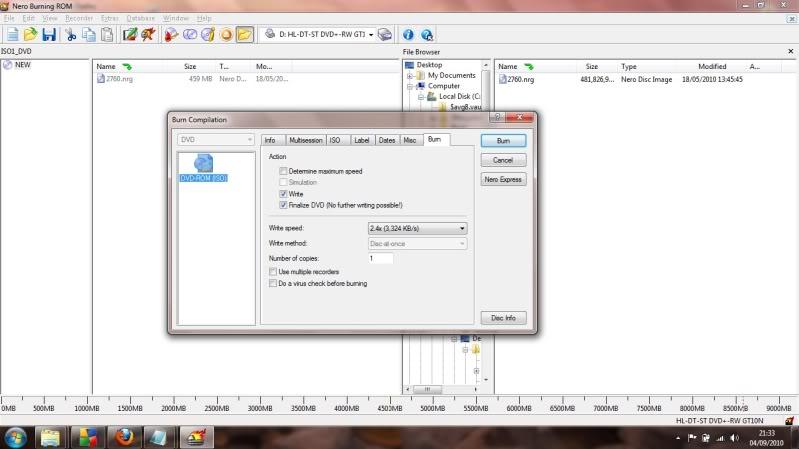This screenshot has height=449, width=799.
Task: Click the Disc Info button
Action: [503, 318]
